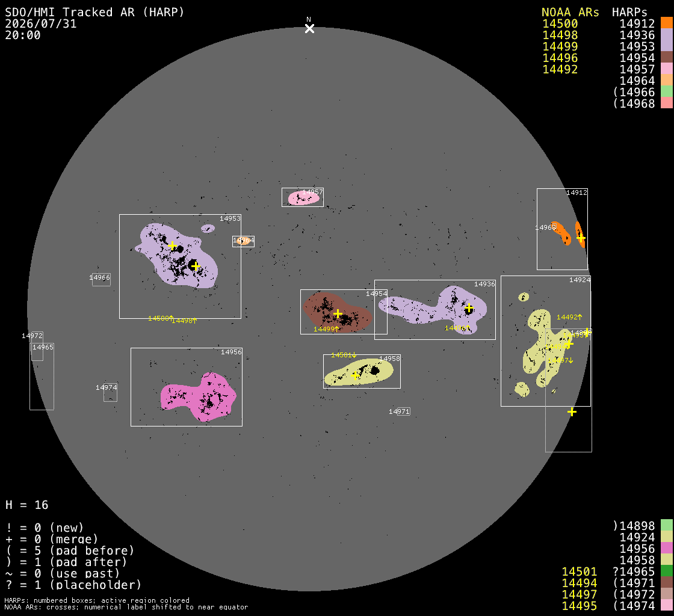The width and height of the screenshot is (674, 616).
Task: Click NOAA AR 14501 in the bottom legend
Action: [x=580, y=571]
